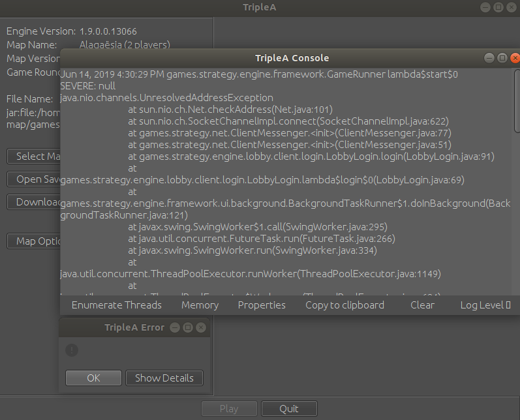This screenshot has height=420, width=520.
Task: Click the 'java.nio.channels.UnresolvedAddressException' line
Action: point(166,98)
